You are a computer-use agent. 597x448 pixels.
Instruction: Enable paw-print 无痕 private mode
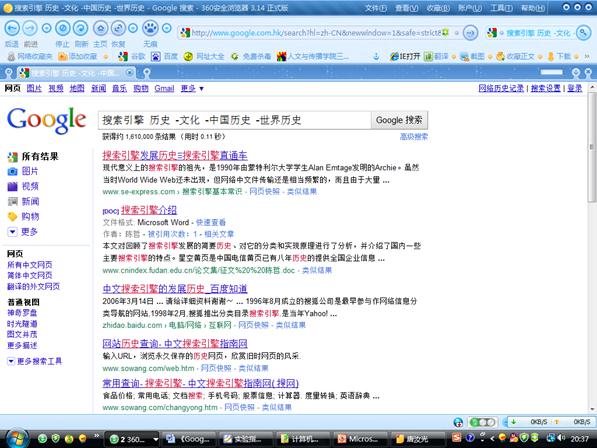click(x=150, y=28)
